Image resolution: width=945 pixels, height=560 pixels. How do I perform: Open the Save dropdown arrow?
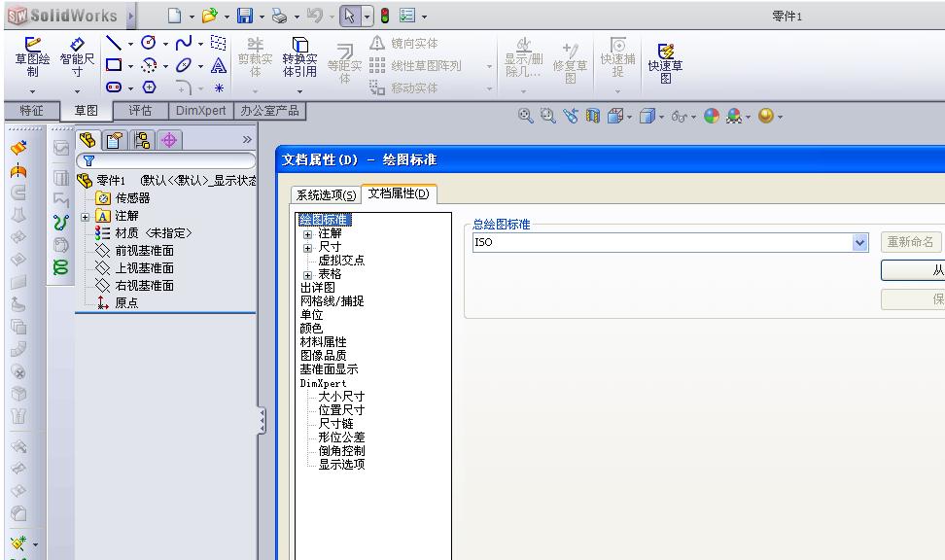(262, 17)
